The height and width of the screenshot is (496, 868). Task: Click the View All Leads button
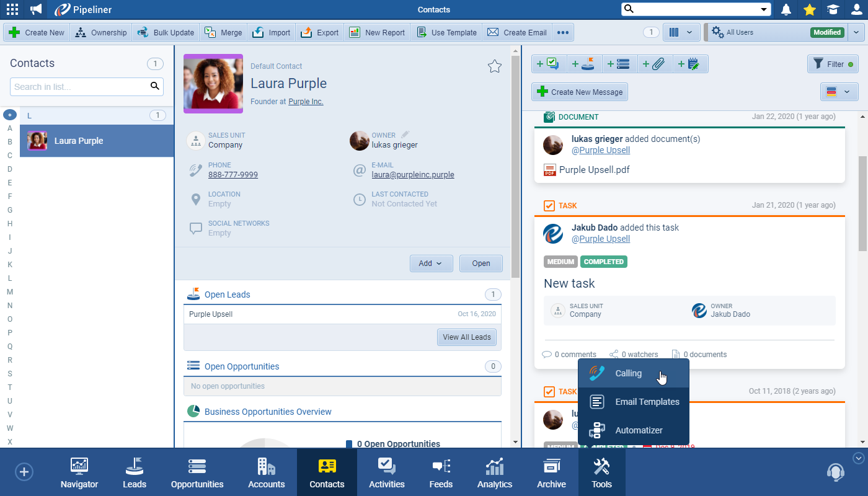466,337
